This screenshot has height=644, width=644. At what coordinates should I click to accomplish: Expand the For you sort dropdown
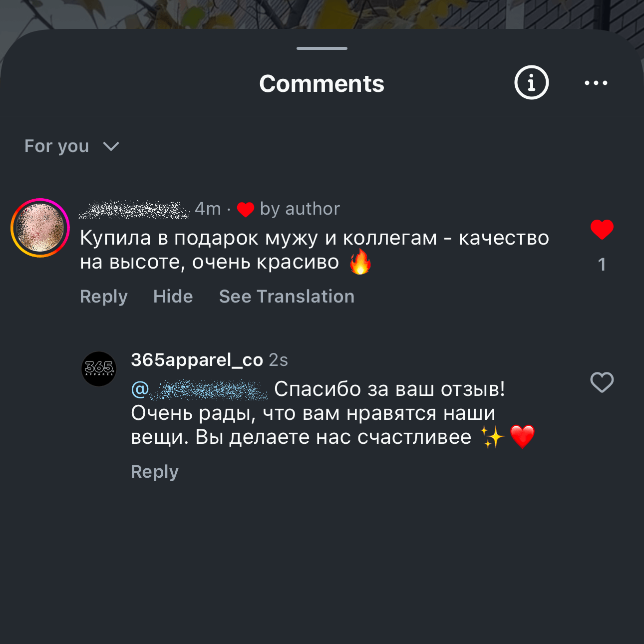pyautogui.click(x=56, y=146)
